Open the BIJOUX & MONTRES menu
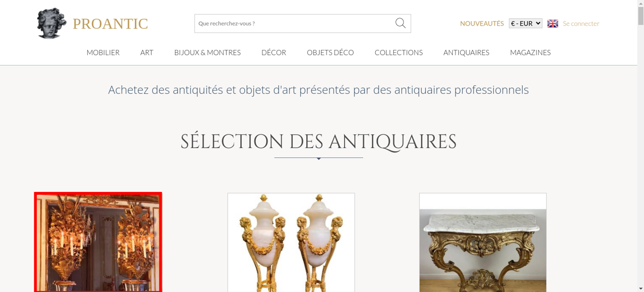 [x=207, y=52]
